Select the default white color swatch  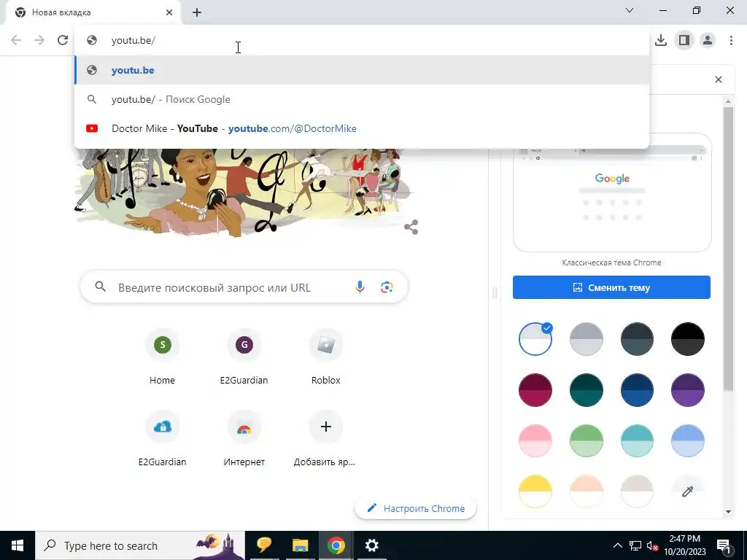pyautogui.click(x=535, y=339)
